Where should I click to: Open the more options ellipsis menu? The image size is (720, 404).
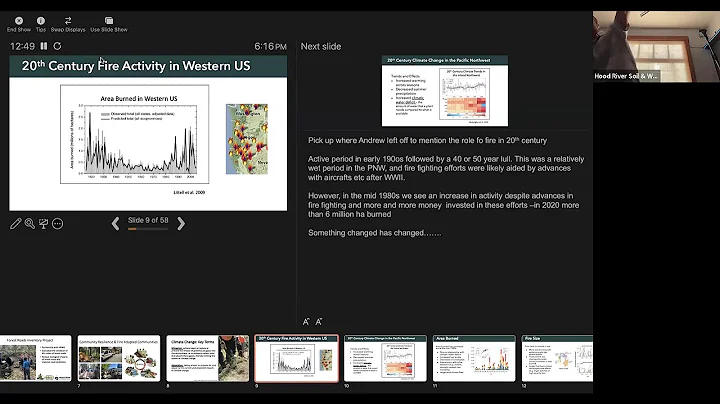click(57, 224)
